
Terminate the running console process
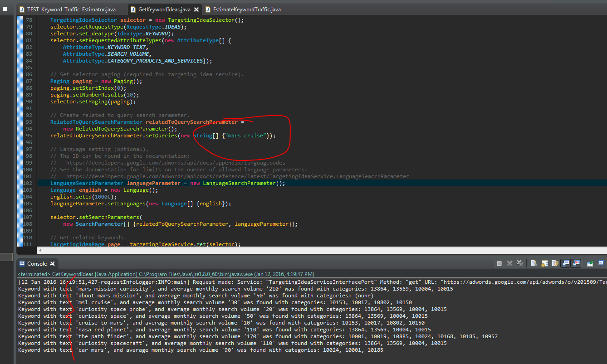coord(499,263)
